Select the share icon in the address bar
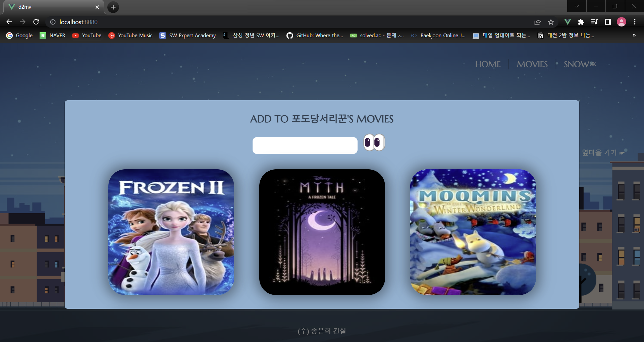The width and height of the screenshot is (644, 342). [x=537, y=22]
